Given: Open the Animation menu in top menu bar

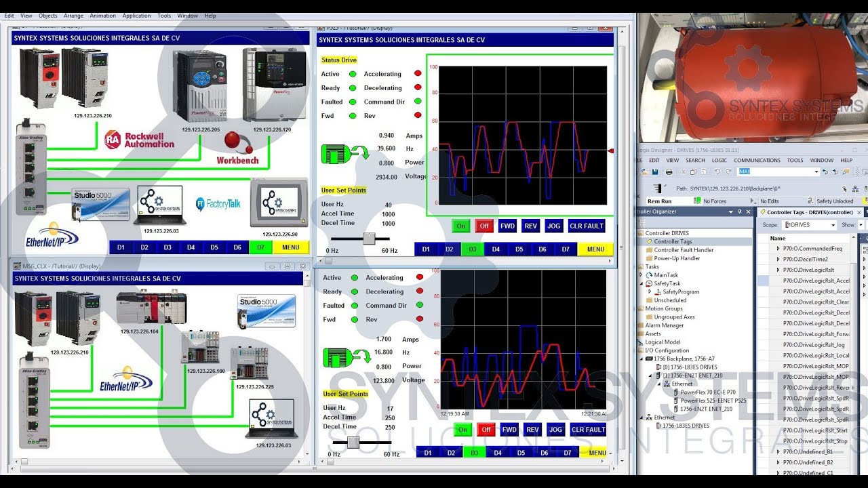Looking at the screenshot, I should (102, 16).
